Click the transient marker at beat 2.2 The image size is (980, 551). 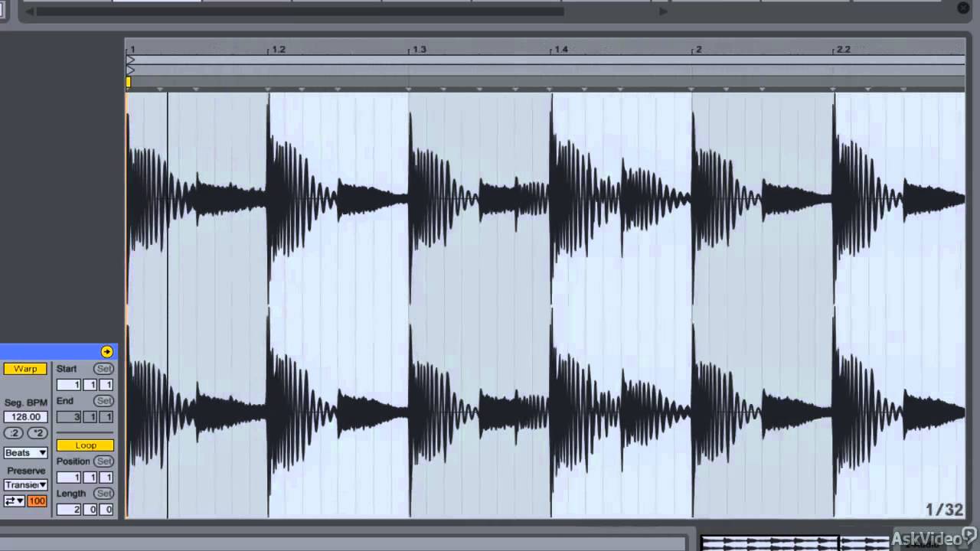[834, 90]
